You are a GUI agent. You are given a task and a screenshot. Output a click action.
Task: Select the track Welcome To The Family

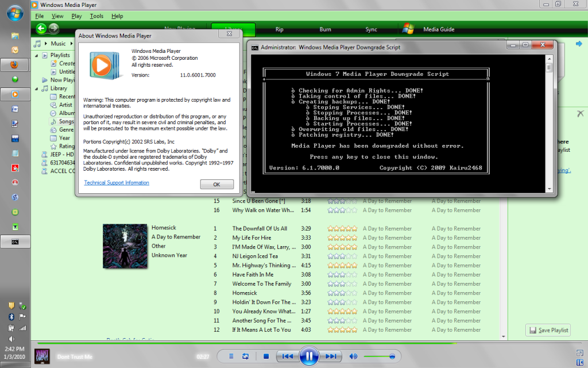click(262, 284)
